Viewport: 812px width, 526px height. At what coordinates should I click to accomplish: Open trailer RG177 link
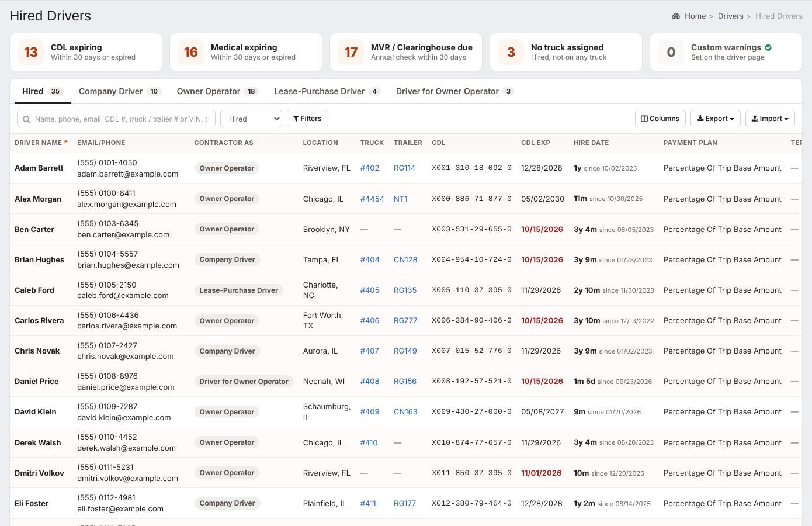tap(405, 503)
